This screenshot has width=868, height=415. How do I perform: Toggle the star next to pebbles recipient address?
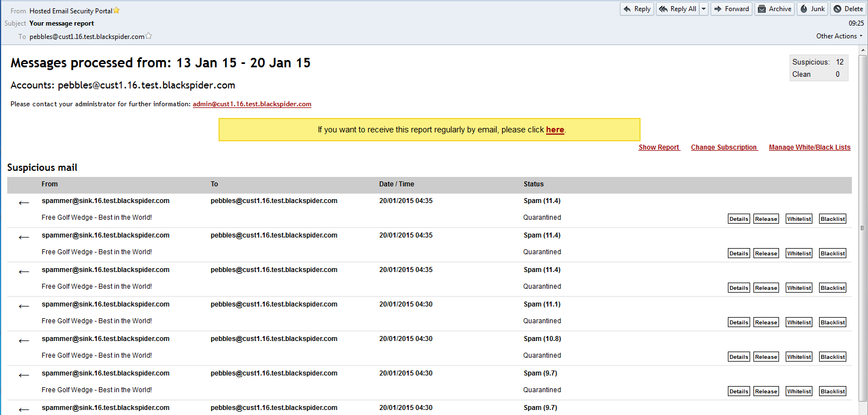click(x=148, y=36)
